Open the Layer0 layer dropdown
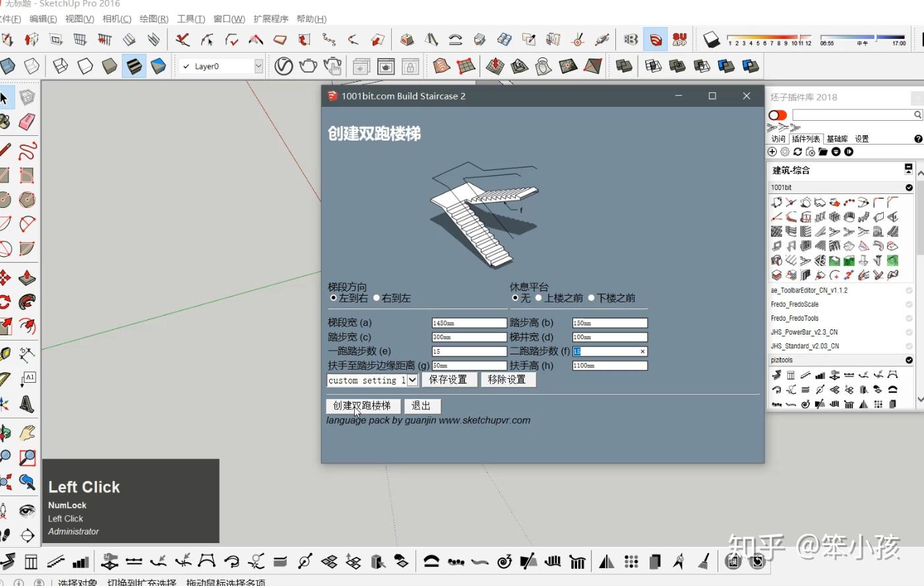The image size is (924, 586). (x=259, y=66)
